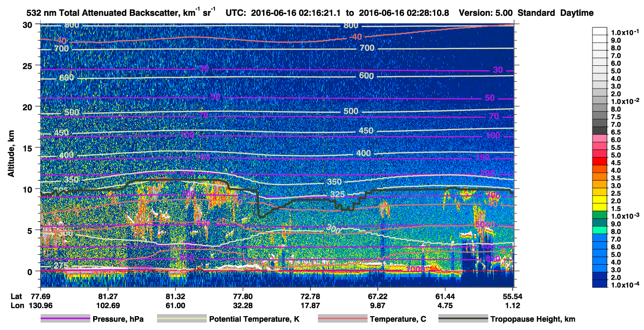
Task: Click latitude value 77.80
Action: click(242, 295)
